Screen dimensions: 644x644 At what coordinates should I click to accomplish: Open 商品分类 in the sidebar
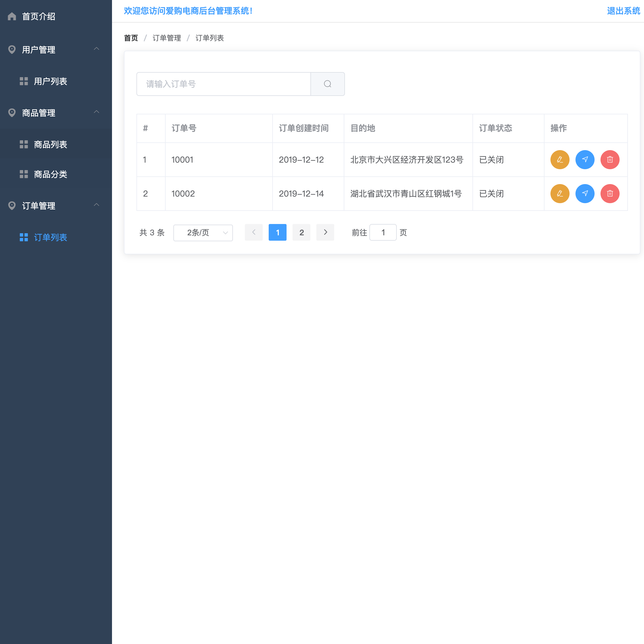pos(50,174)
